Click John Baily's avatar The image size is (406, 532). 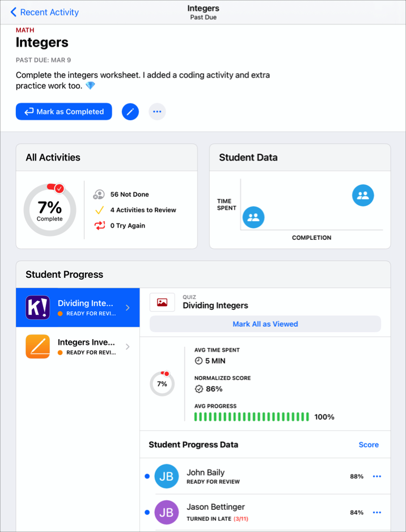pyautogui.click(x=167, y=476)
